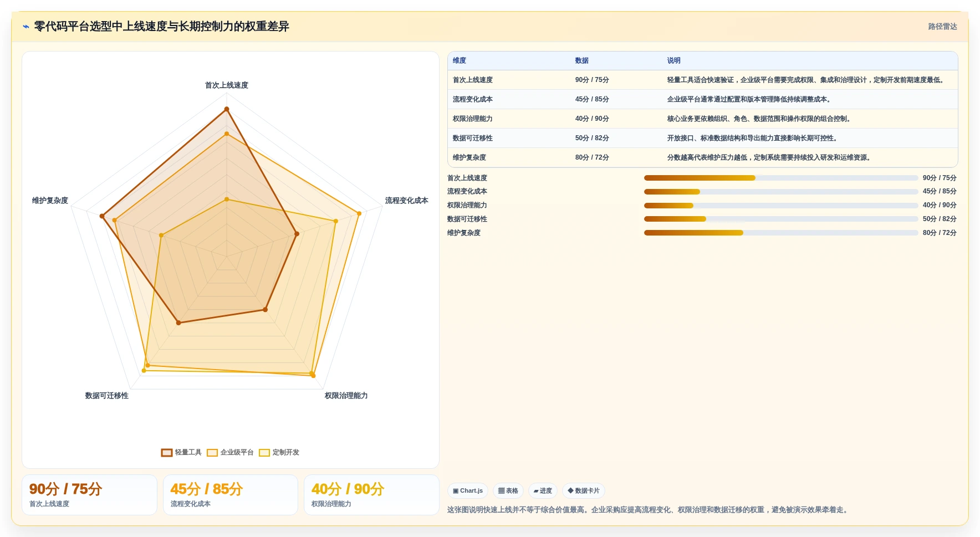Click the 企业级平台 data point on 权限治理能力 axis

click(x=313, y=376)
